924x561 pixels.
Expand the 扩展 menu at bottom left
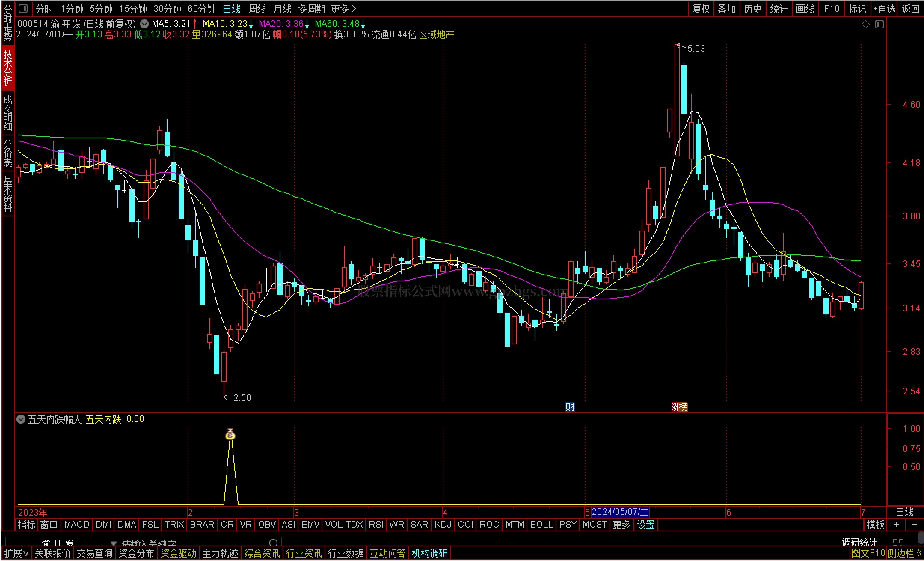pyautogui.click(x=16, y=553)
